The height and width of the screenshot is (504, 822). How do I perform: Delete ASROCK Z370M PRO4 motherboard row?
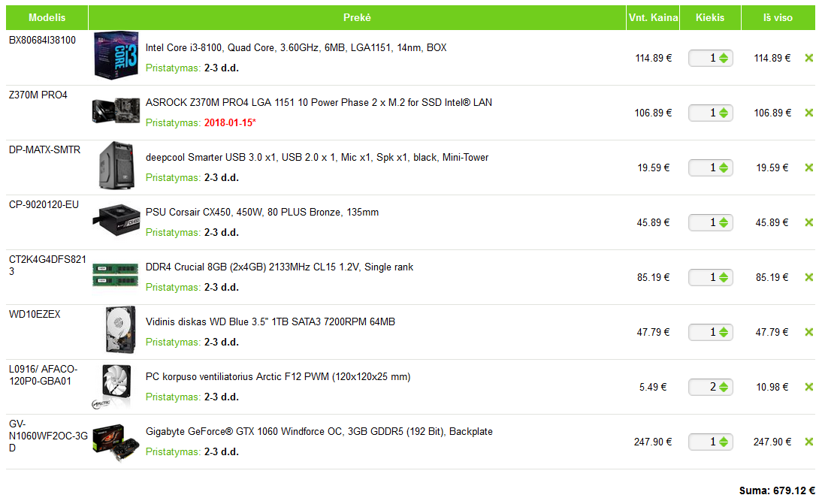pos(808,113)
